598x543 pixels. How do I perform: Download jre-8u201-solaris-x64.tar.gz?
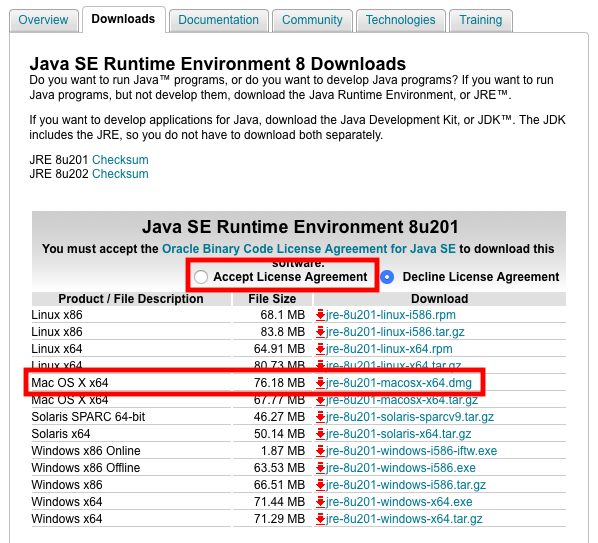click(399, 434)
